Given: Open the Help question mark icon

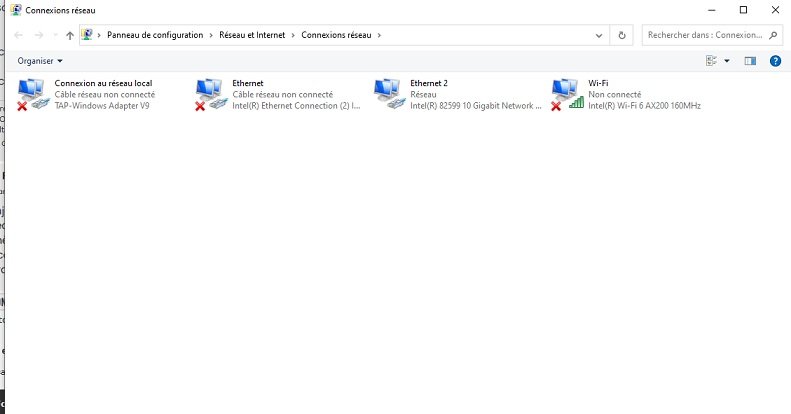Looking at the screenshot, I should [x=775, y=61].
